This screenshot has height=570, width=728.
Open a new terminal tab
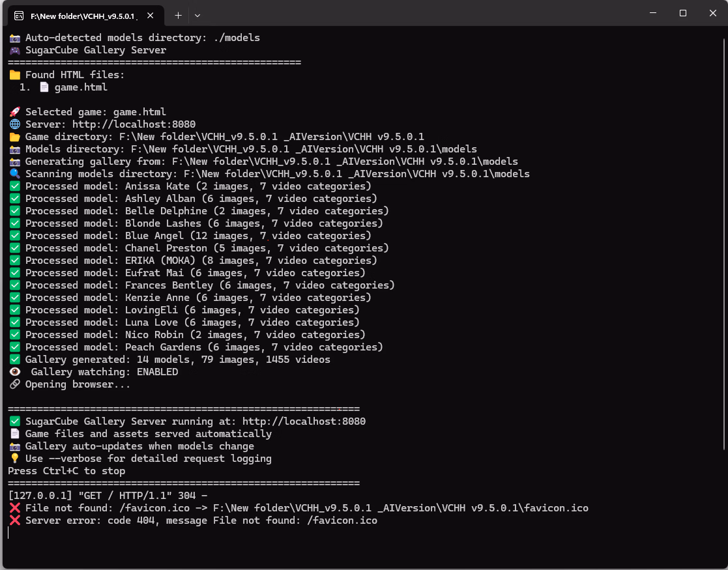(178, 16)
